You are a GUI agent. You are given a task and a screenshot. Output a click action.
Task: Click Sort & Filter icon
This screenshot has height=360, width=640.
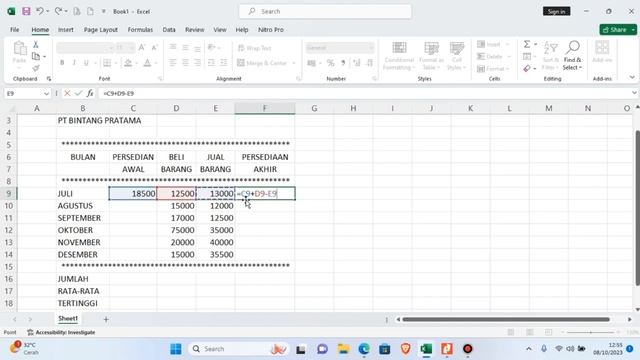coord(551,48)
